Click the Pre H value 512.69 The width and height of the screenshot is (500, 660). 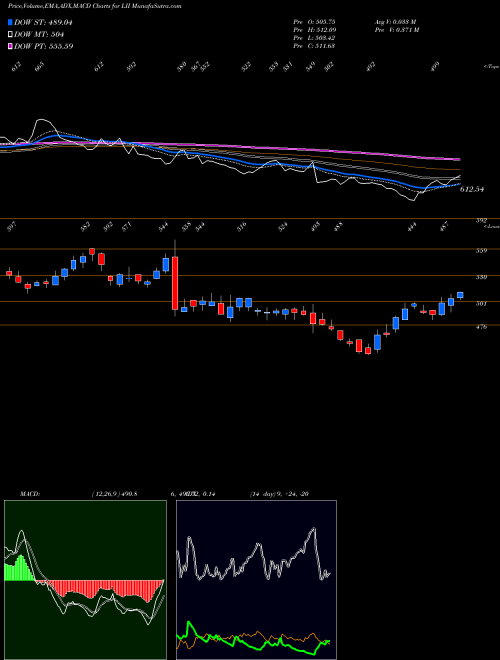[323, 29]
